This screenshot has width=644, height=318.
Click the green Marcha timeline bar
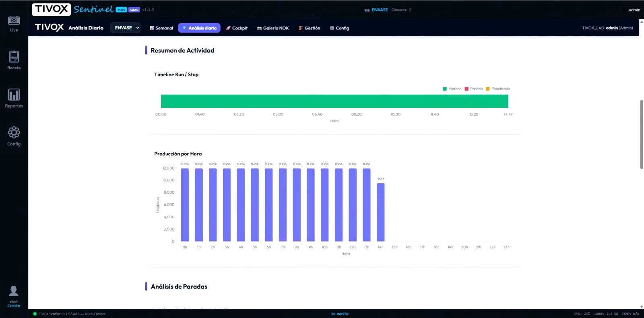334,101
